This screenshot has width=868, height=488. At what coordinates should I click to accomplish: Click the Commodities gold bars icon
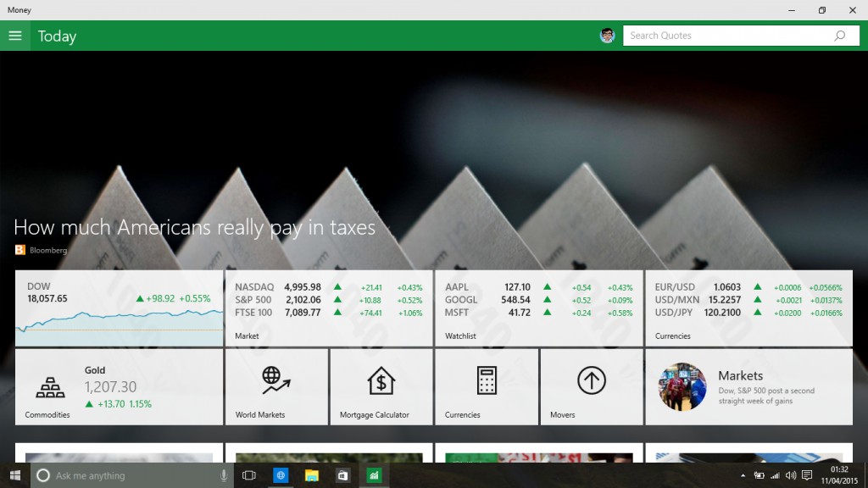50,388
